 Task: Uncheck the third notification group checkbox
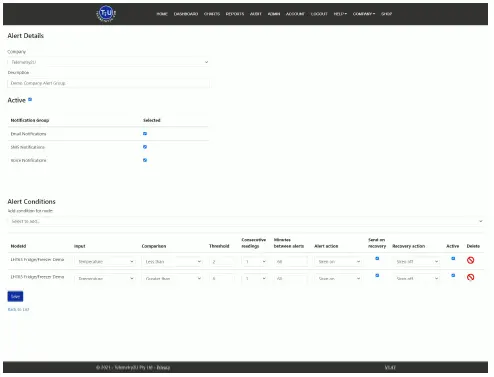[x=146, y=161]
